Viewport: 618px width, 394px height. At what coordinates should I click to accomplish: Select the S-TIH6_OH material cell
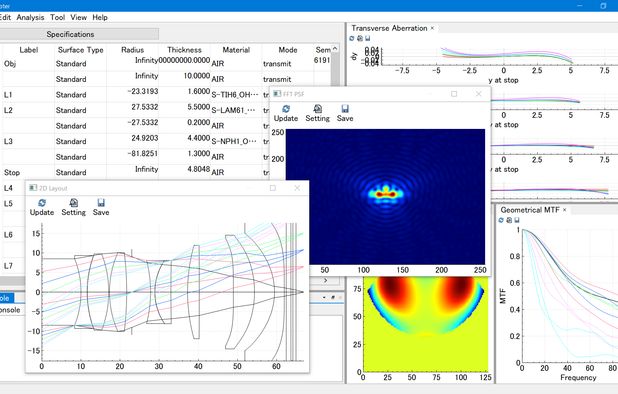point(236,95)
